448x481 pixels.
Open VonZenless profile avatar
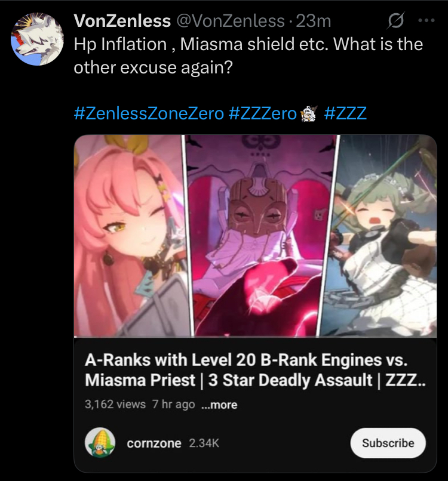(x=37, y=39)
